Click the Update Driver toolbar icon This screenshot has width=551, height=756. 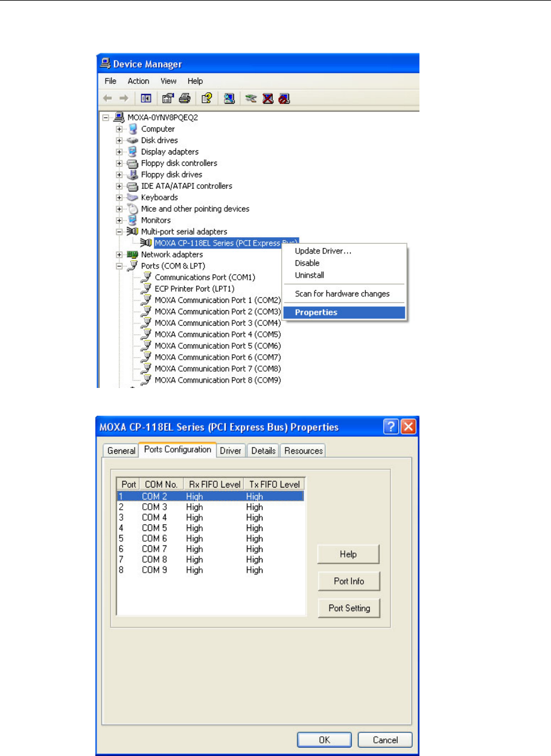(252, 98)
